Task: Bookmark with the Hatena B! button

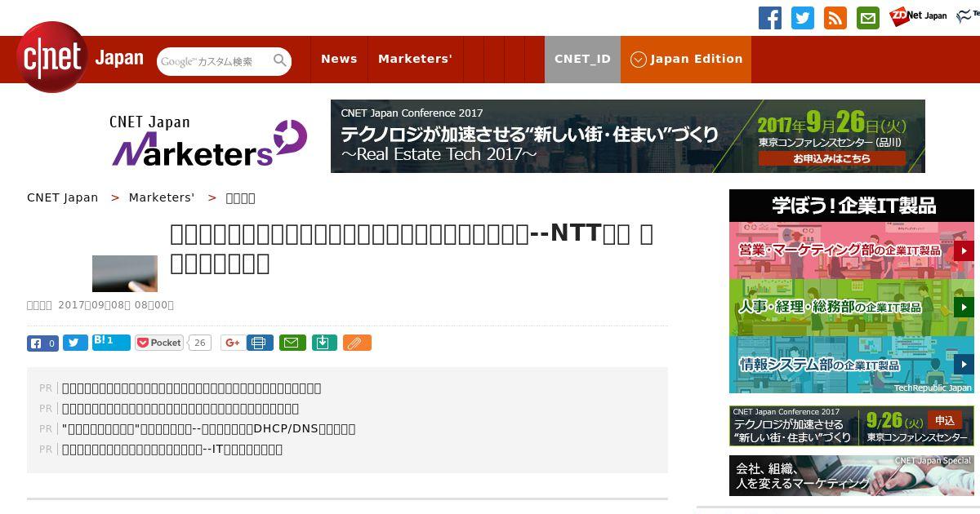Action: (x=111, y=343)
